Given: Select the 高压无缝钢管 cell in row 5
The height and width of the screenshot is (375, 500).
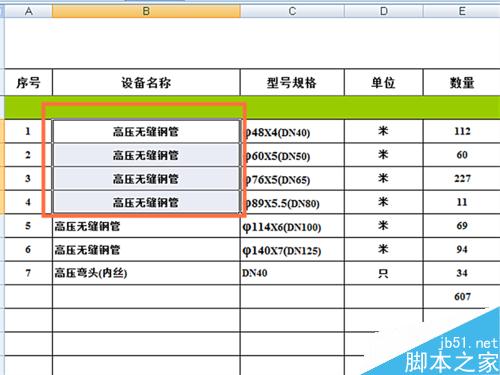Looking at the screenshot, I should click(146, 226).
